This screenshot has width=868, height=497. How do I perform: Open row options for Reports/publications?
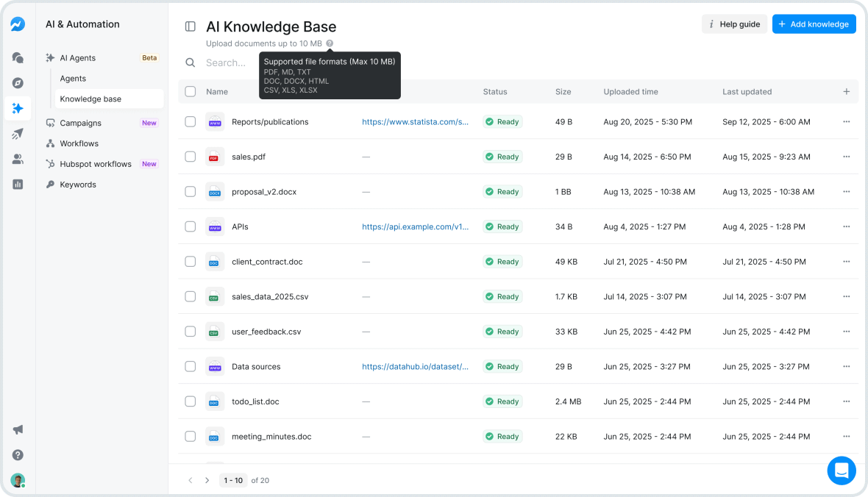point(847,122)
